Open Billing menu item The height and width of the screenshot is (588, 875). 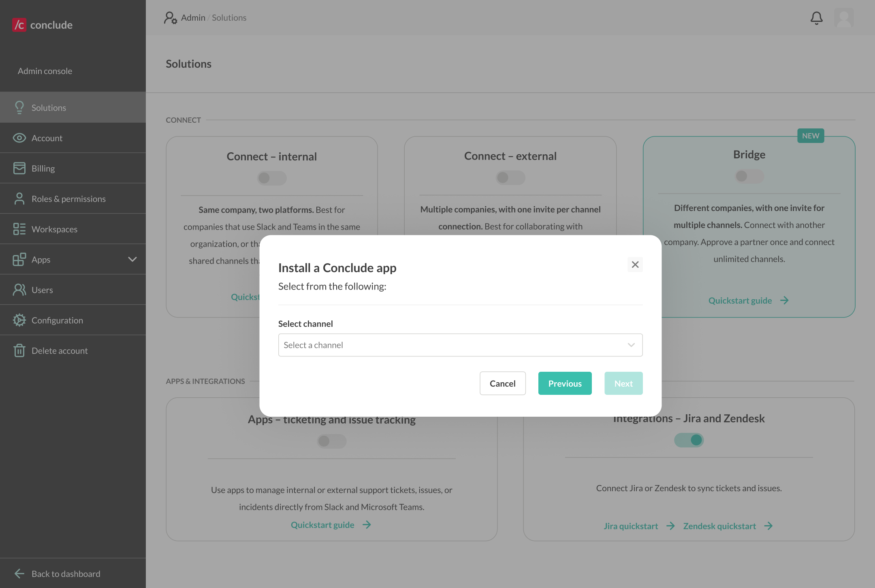click(73, 168)
